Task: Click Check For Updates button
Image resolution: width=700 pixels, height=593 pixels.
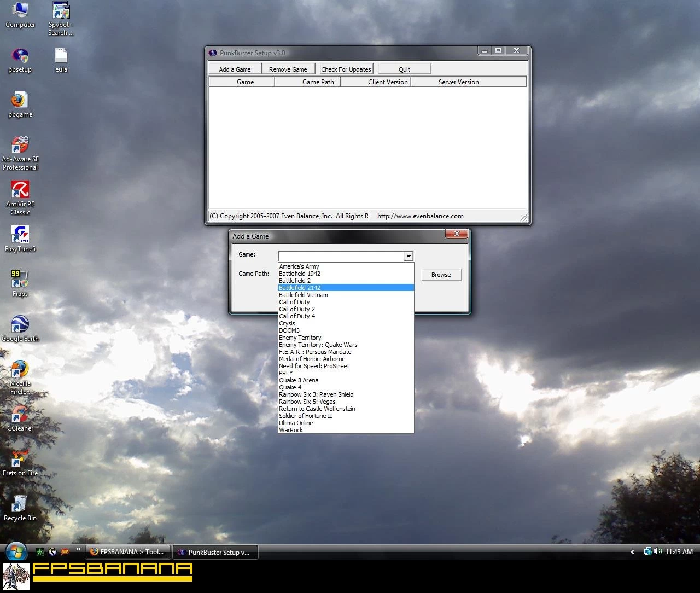Action: pyautogui.click(x=346, y=69)
